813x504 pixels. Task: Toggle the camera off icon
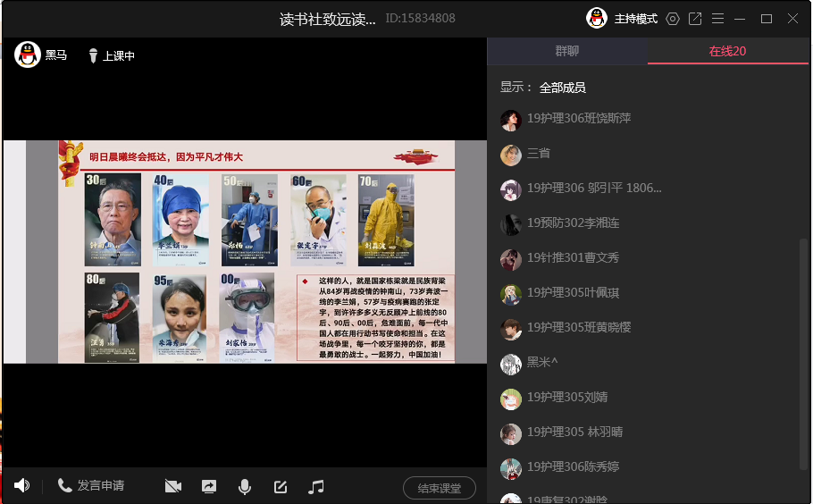click(x=173, y=486)
